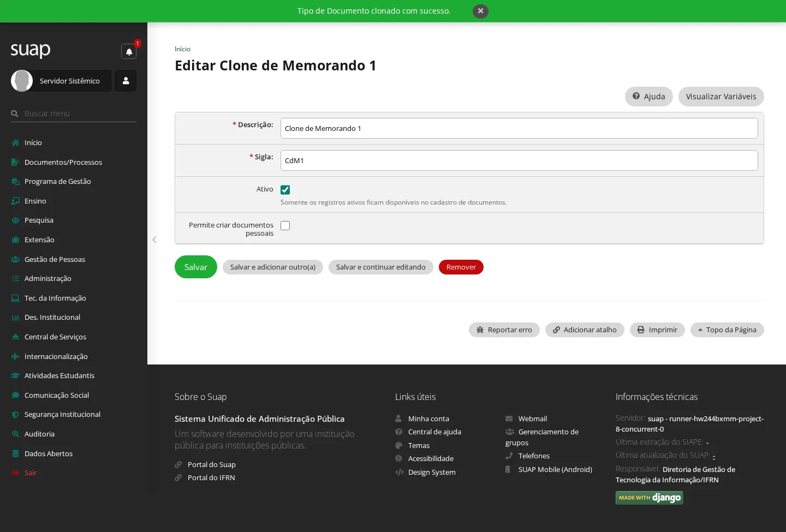Click Salvar e adicionar outro(a)
Viewport: 786px width, 532px height.
[x=273, y=267]
